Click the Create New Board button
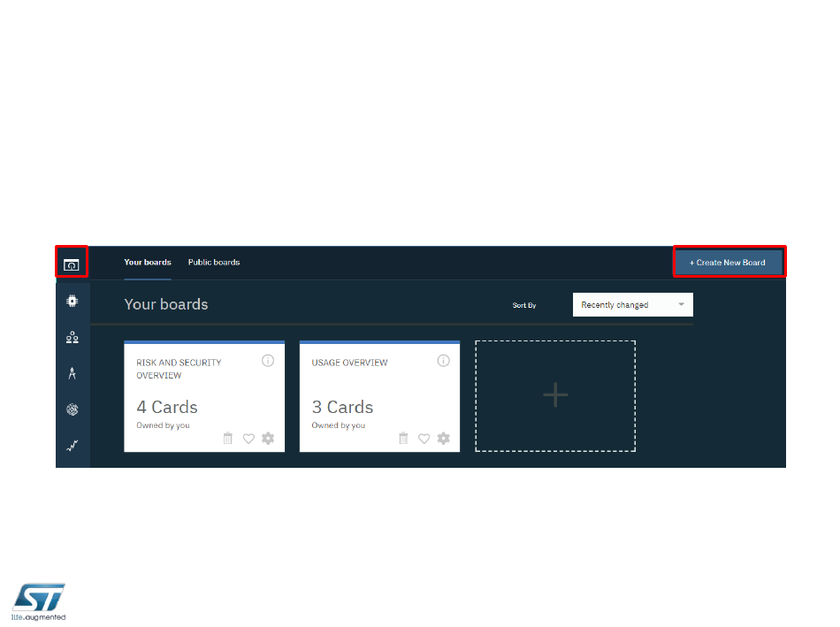The image size is (840, 627). pyautogui.click(x=729, y=263)
